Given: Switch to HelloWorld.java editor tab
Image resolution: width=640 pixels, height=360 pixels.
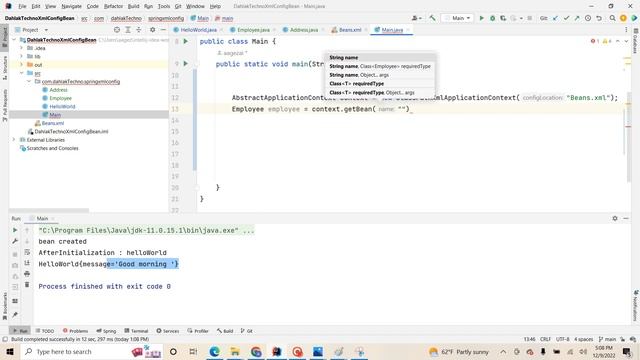Looking at the screenshot, I should click(198, 30).
